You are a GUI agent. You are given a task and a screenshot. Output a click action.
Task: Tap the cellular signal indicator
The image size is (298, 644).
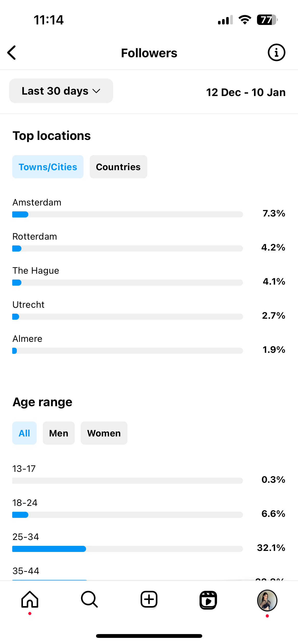[225, 20]
